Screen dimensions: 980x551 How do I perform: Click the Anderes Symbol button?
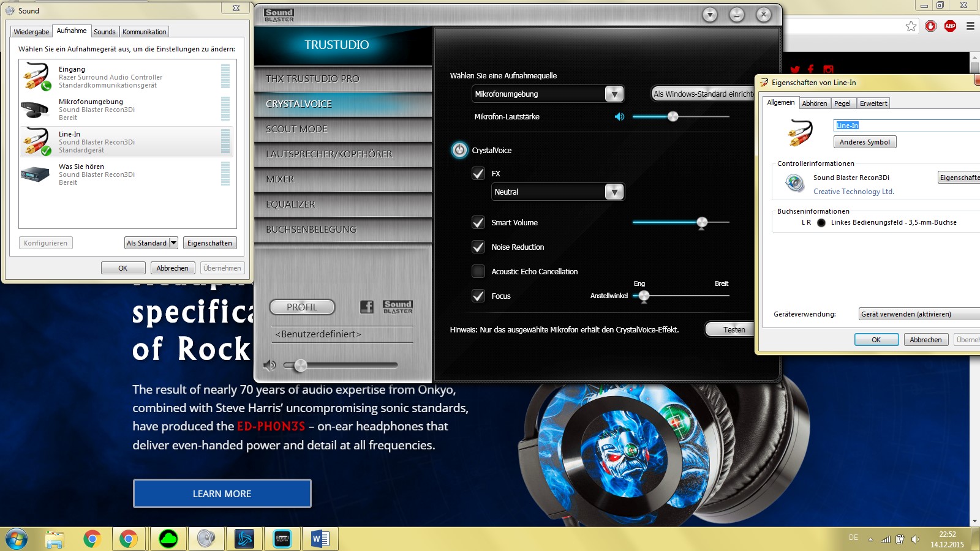865,142
